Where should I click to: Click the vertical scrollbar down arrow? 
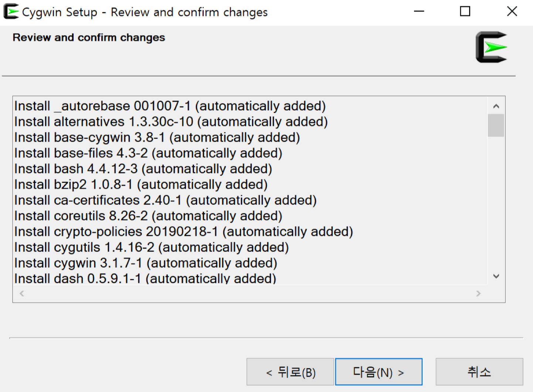496,276
